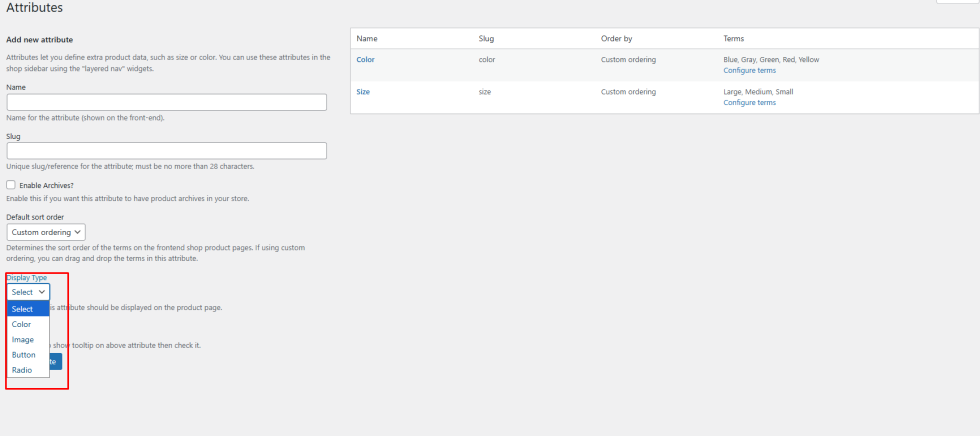Configure terms for the Color attribute
Viewport: 980px width, 436px height.
click(749, 71)
